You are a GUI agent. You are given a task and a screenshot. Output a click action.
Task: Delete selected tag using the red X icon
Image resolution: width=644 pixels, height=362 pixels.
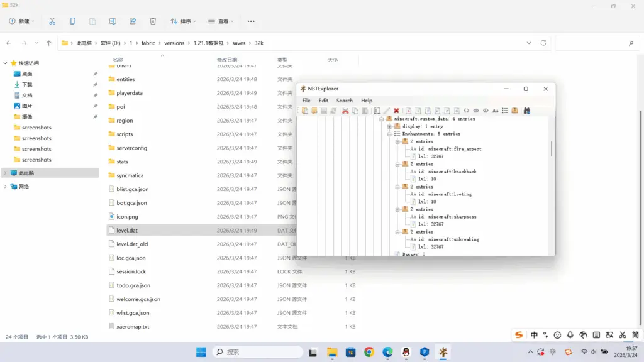point(396,111)
